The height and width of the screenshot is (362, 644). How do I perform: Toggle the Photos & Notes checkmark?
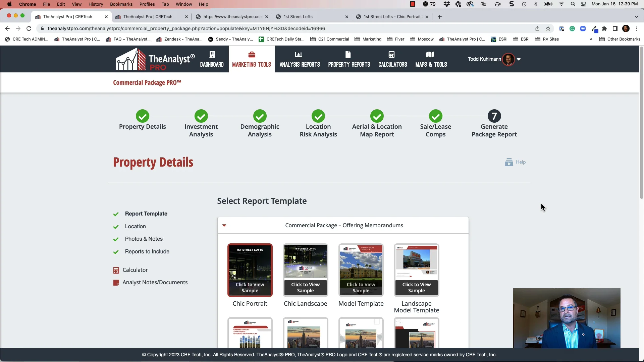(x=116, y=239)
